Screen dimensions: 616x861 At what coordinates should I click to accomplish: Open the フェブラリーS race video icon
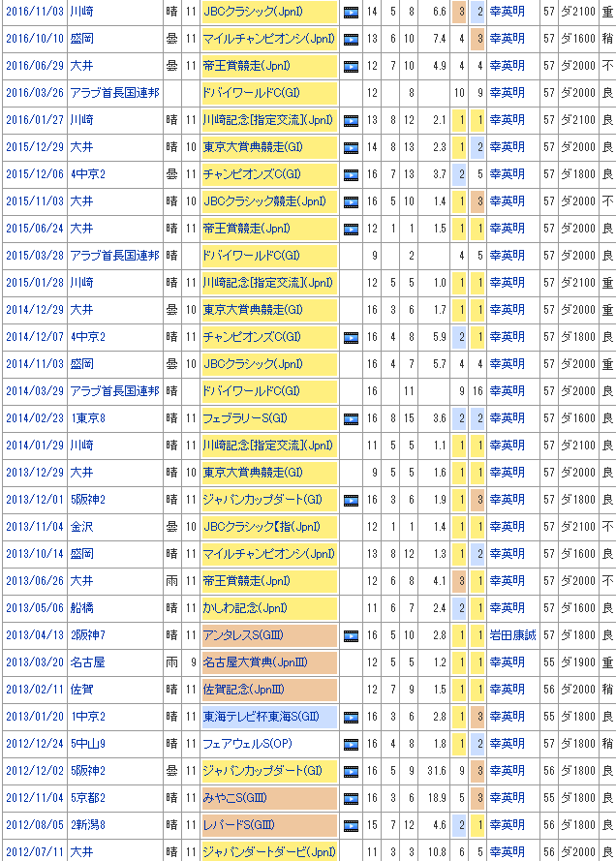click(351, 418)
